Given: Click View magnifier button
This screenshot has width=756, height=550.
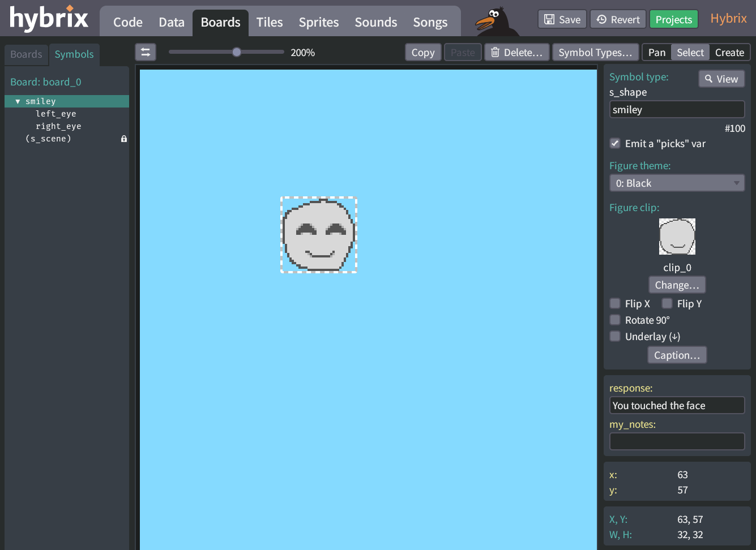Looking at the screenshot, I should (721, 79).
